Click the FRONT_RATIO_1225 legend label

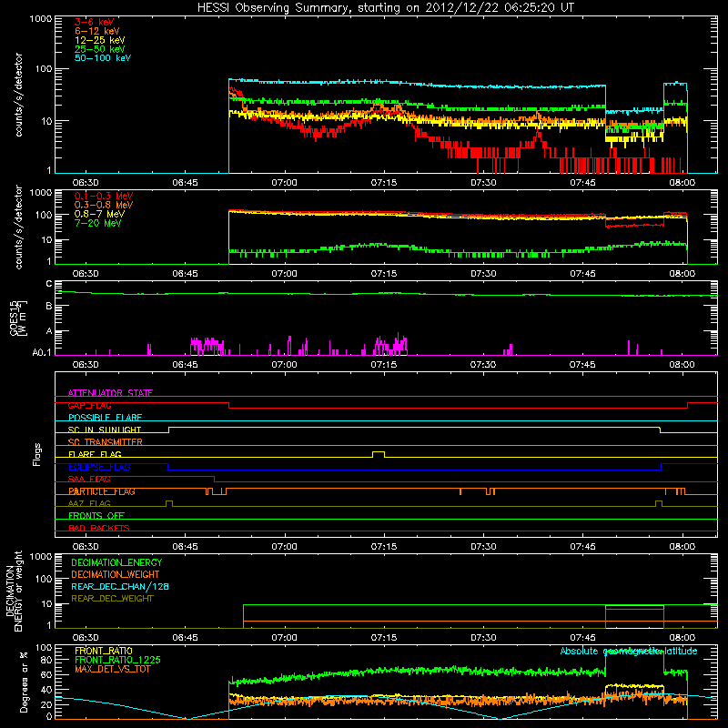pyautogui.click(x=118, y=660)
